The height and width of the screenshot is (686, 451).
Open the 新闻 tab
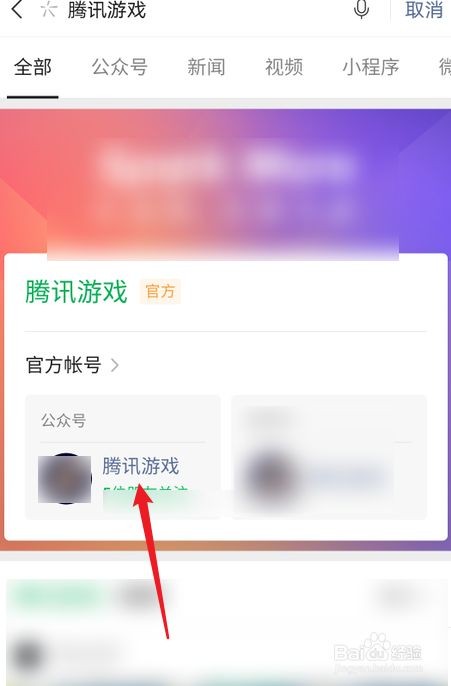pyautogui.click(x=206, y=67)
